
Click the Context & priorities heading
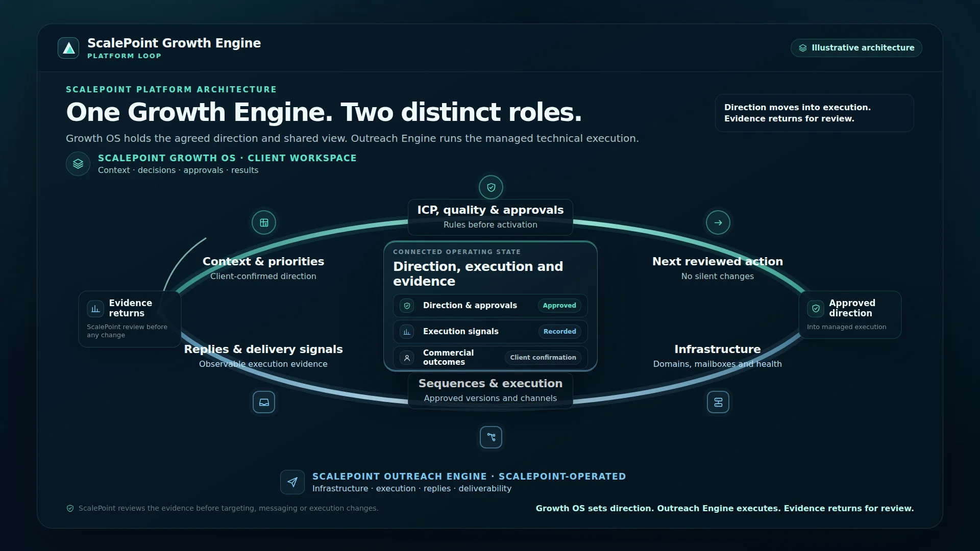(x=263, y=262)
